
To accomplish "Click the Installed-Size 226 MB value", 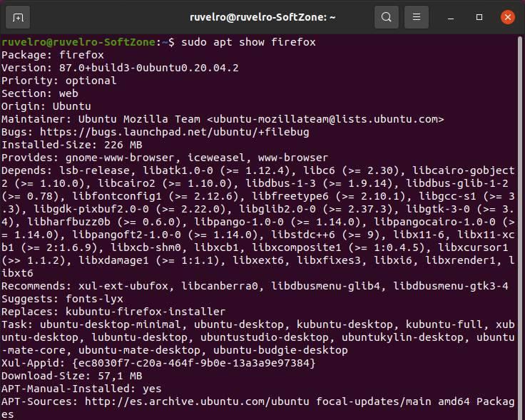I will (123, 145).
